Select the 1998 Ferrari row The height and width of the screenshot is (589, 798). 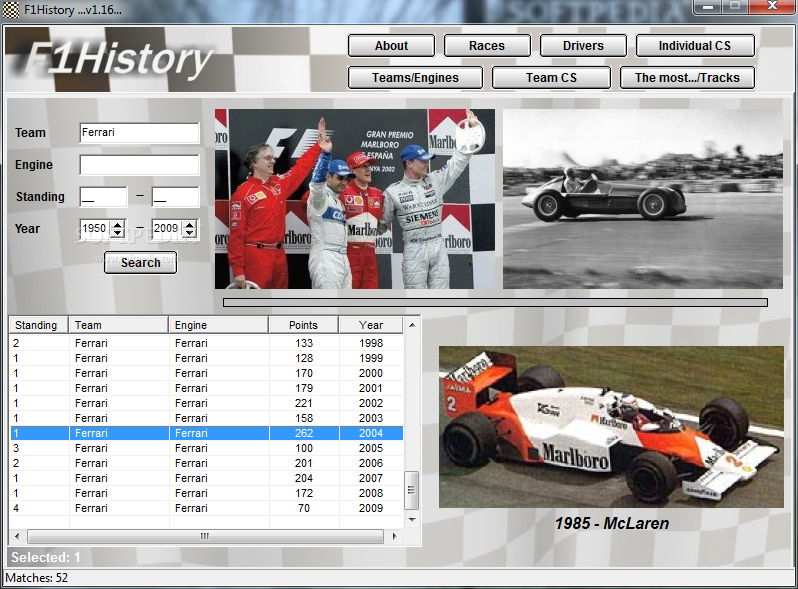point(207,343)
